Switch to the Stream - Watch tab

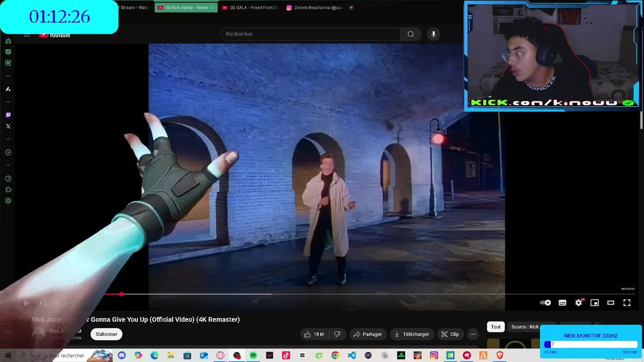135,8
